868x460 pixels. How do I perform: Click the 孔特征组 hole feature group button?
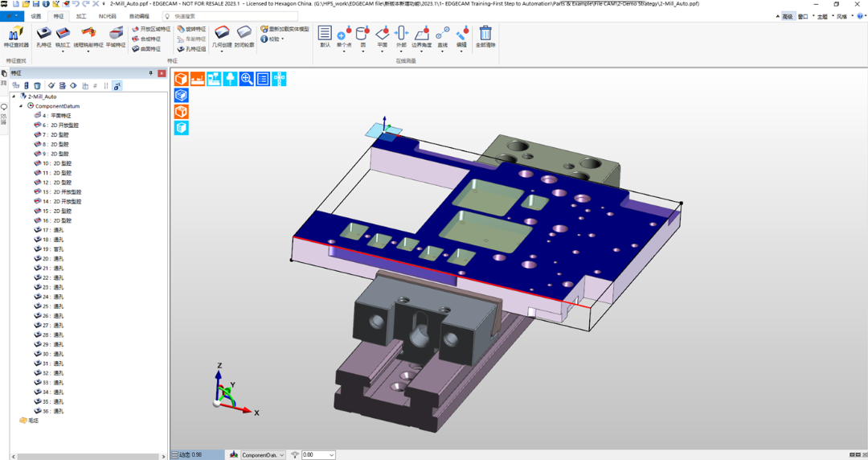click(191, 49)
